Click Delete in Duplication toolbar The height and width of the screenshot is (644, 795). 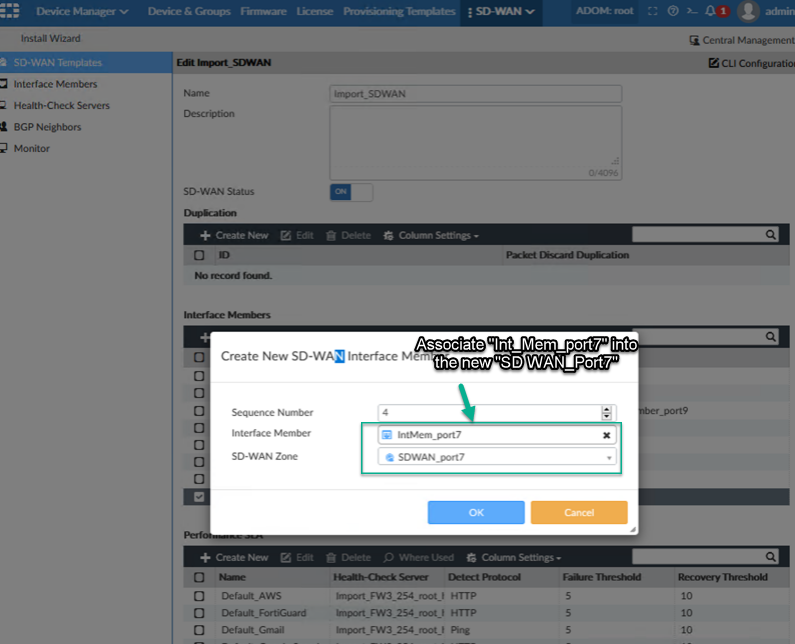[348, 235]
